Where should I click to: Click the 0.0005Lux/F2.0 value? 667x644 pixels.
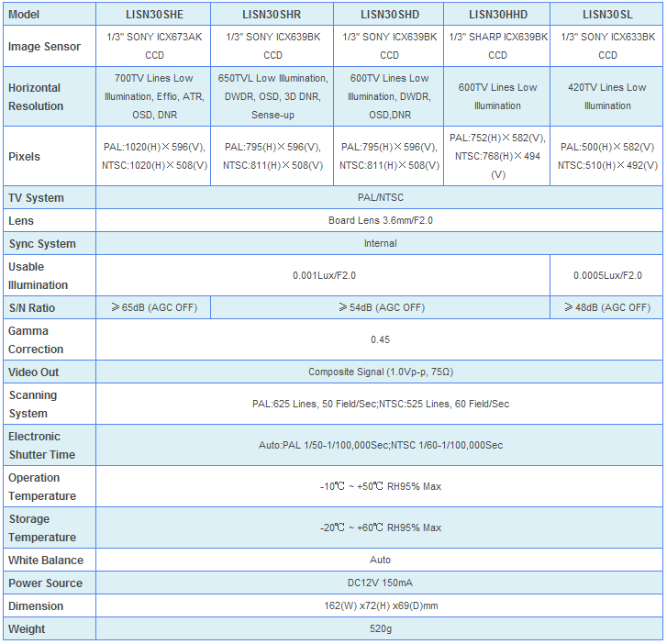pos(606,275)
